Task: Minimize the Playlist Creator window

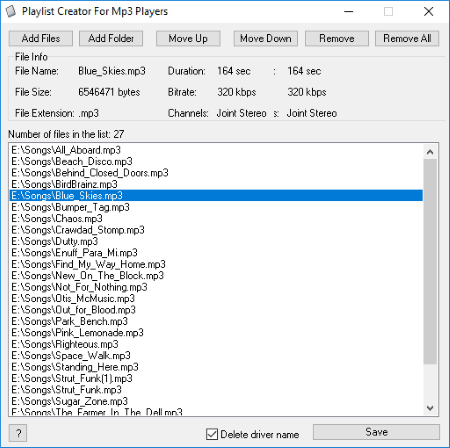Action: [x=349, y=12]
